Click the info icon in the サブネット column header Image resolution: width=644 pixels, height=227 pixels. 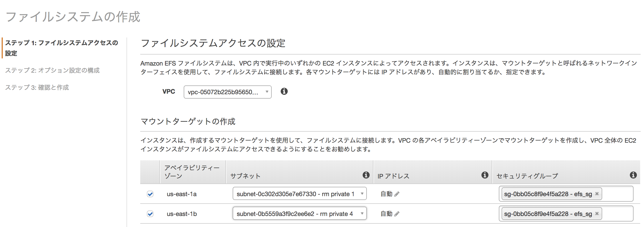pyautogui.click(x=366, y=175)
